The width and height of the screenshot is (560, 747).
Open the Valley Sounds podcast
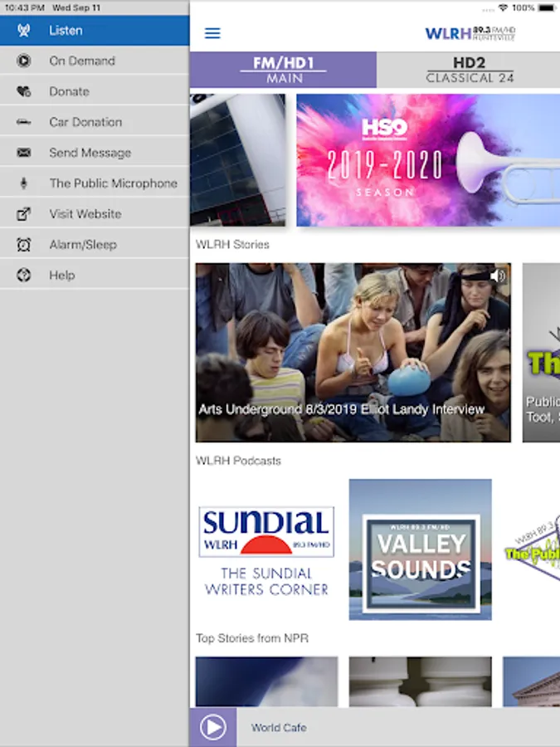[420, 549]
